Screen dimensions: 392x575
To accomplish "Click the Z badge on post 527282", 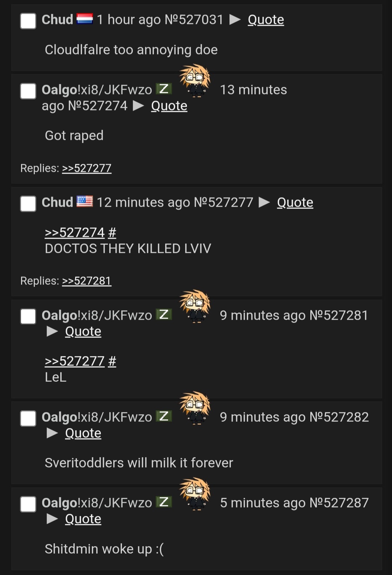I will pos(164,416).
